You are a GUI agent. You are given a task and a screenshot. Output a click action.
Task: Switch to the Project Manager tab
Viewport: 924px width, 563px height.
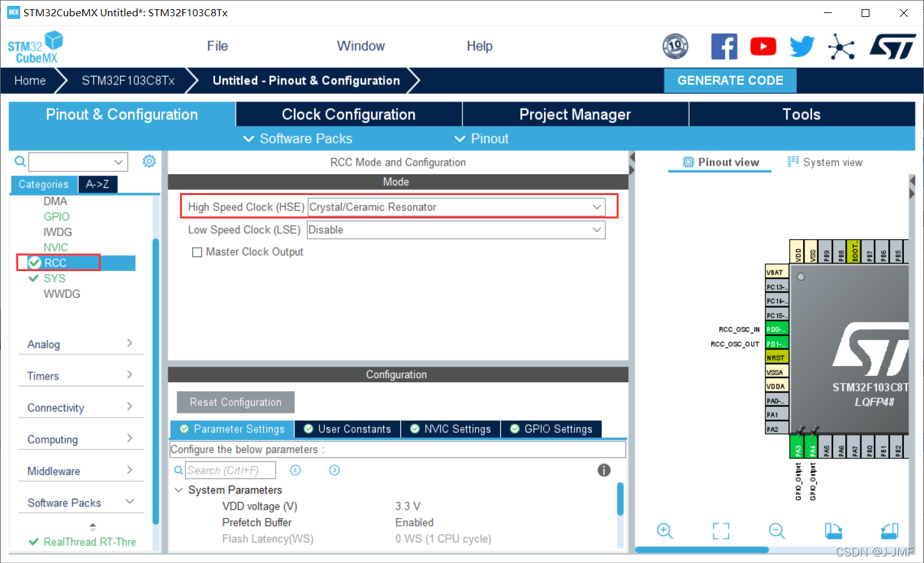[x=575, y=114]
